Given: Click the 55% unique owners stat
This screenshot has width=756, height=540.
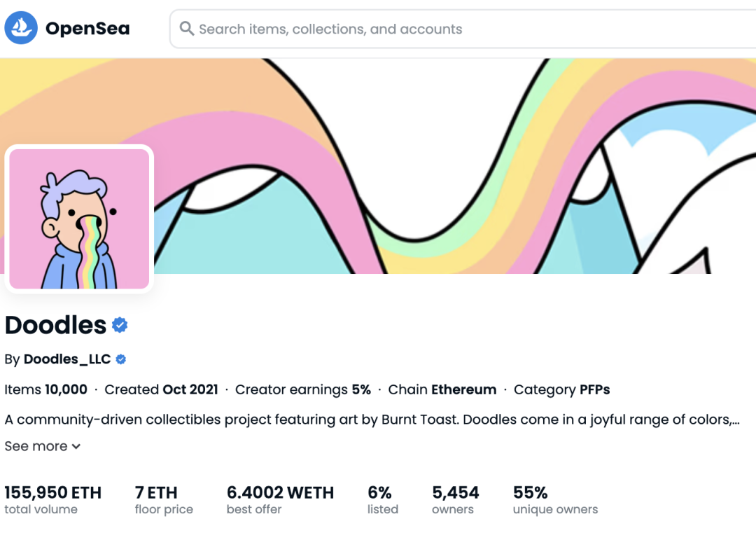Looking at the screenshot, I should [531, 493].
